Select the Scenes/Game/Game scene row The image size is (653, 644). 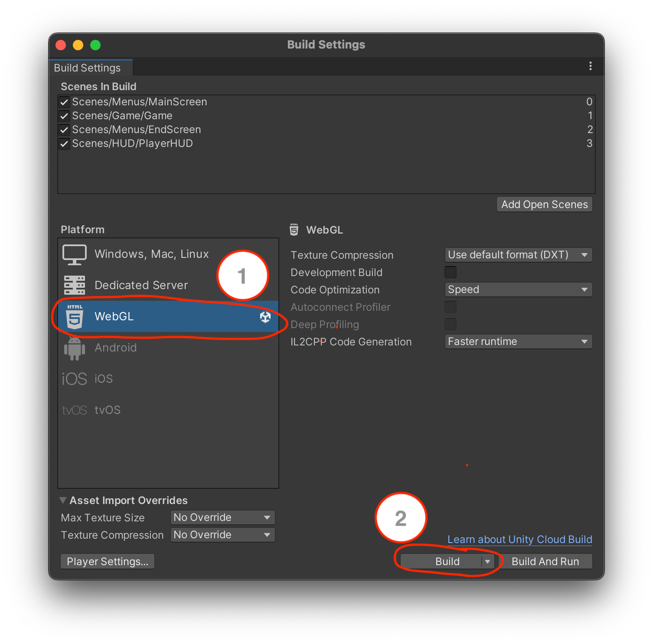pos(326,116)
